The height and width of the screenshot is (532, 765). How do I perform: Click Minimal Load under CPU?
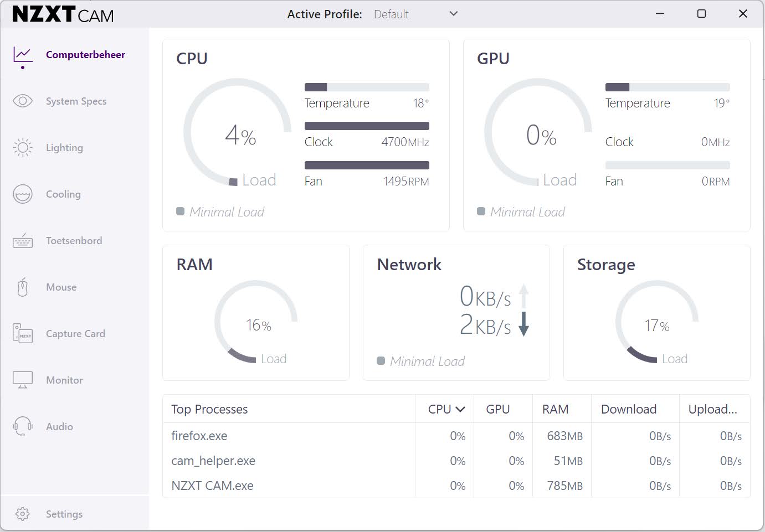(227, 211)
